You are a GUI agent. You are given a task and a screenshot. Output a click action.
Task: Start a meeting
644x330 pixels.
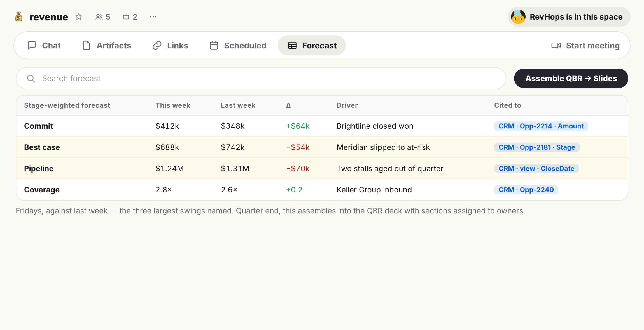click(585, 45)
